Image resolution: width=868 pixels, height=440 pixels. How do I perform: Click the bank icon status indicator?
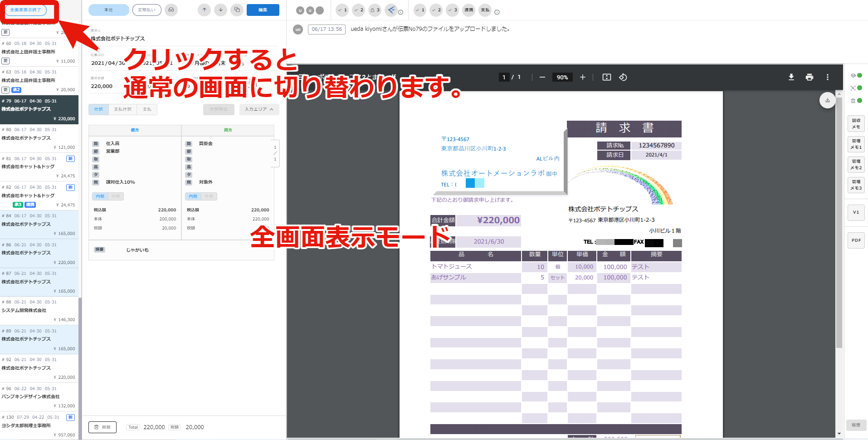tap(856, 101)
